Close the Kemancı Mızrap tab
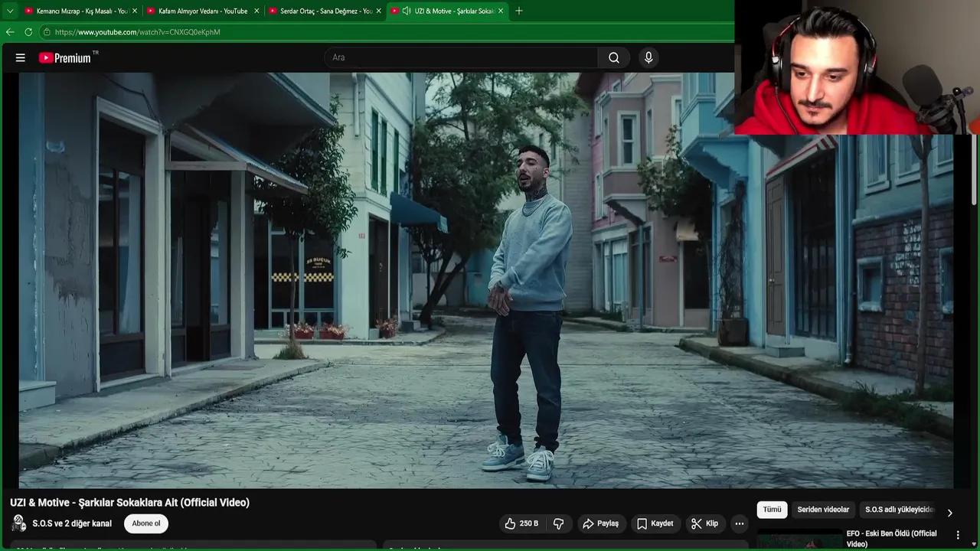 tap(135, 11)
